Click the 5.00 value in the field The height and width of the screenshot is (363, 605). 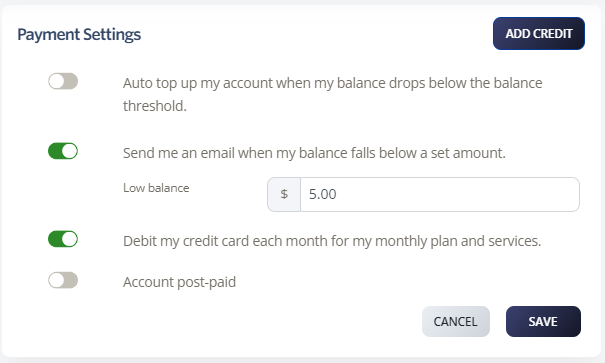click(323, 194)
